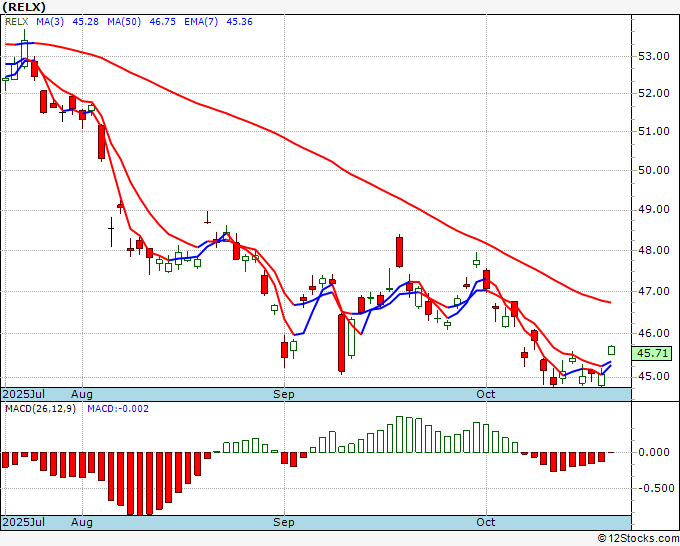The width and height of the screenshot is (680, 546).
Task: Click the 46.00 price axis label
Action: click(653, 333)
